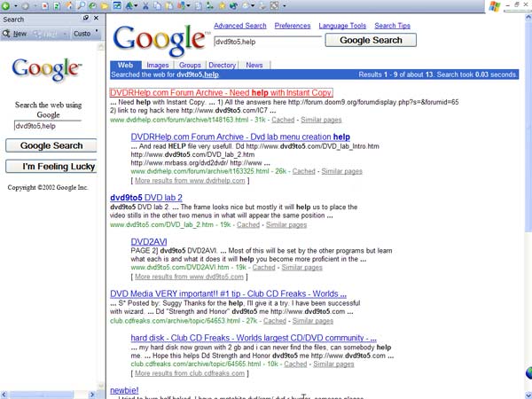
Task: Click the yellow star favorites icon
Action: click(x=222, y=6)
